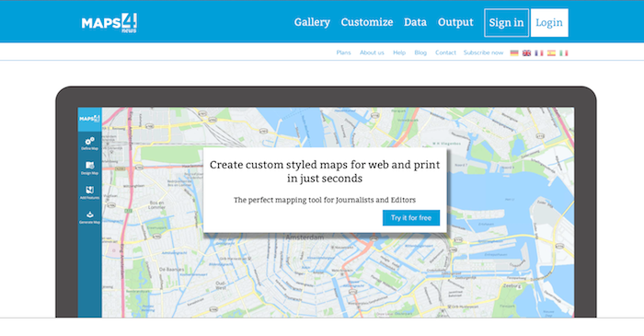Open the Plans link
644x336 pixels.
pyautogui.click(x=343, y=52)
